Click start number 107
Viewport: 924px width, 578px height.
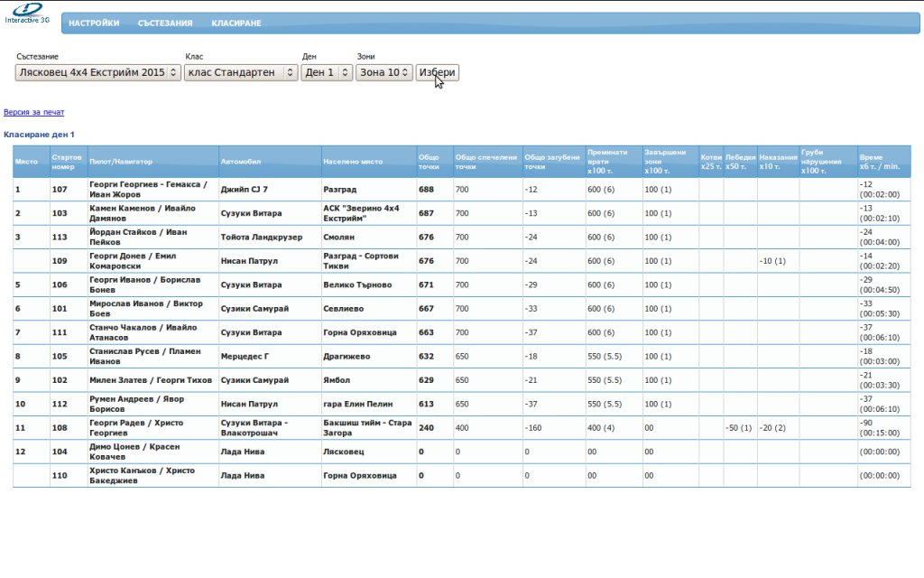[x=60, y=190]
